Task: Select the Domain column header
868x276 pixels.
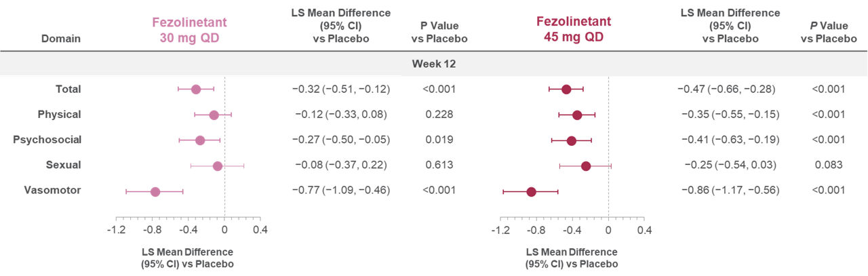Action: [61, 39]
